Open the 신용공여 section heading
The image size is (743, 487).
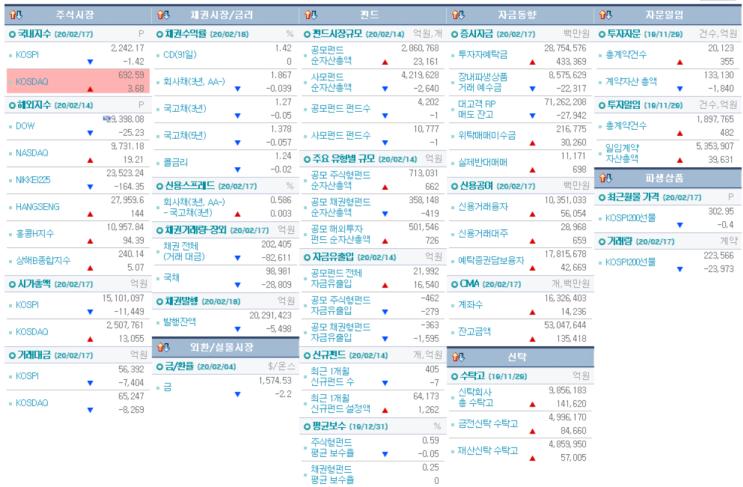coord(476,186)
